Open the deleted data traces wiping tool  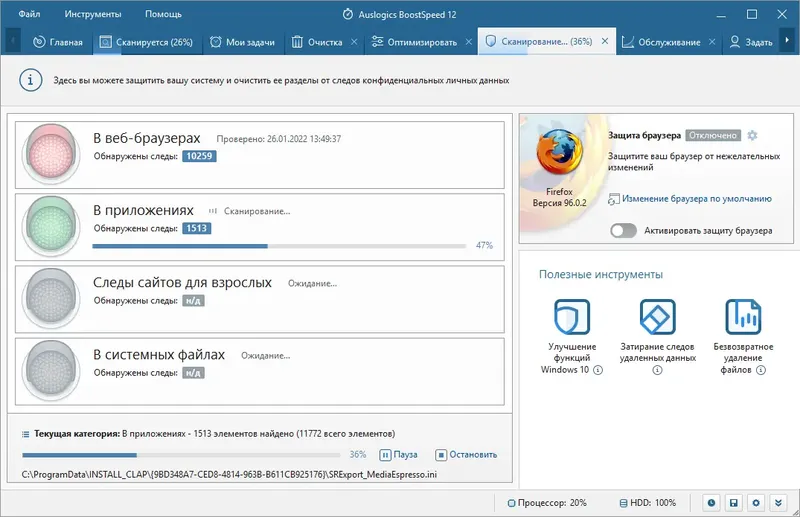[658, 316]
